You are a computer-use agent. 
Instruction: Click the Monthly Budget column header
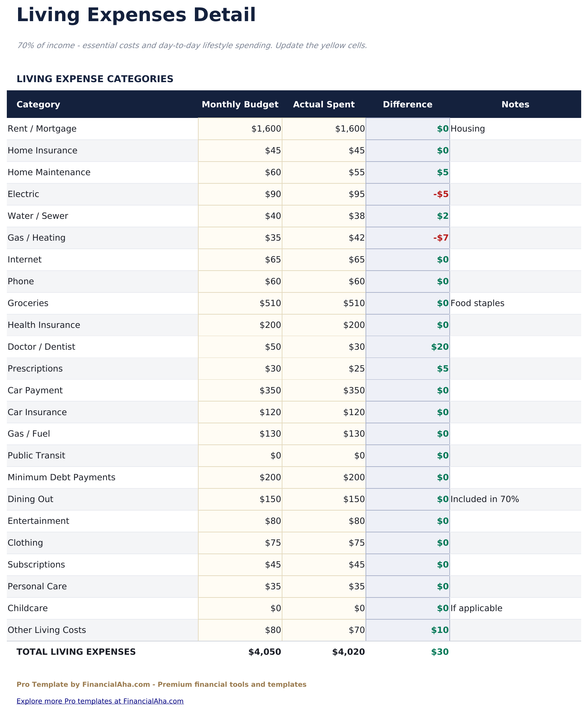pyautogui.click(x=240, y=105)
